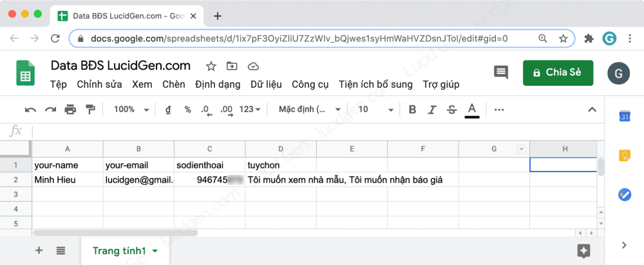Open Google Calendar side panel icon

pyautogui.click(x=624, y=117)
